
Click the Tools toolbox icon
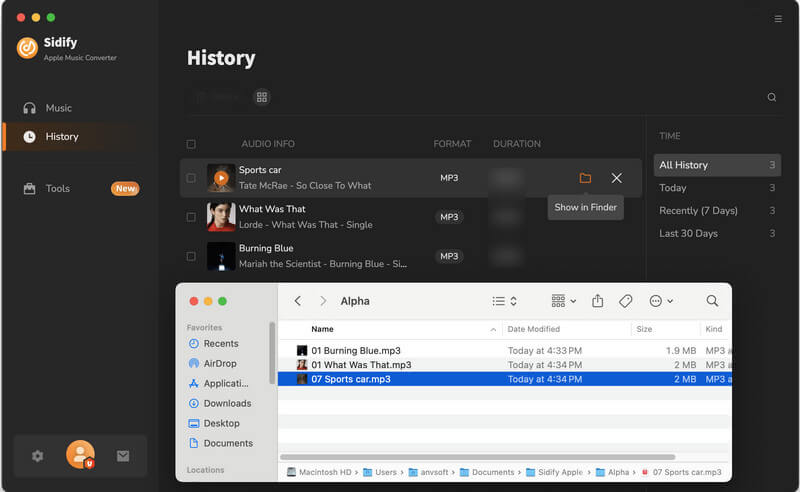pos(30,188)
